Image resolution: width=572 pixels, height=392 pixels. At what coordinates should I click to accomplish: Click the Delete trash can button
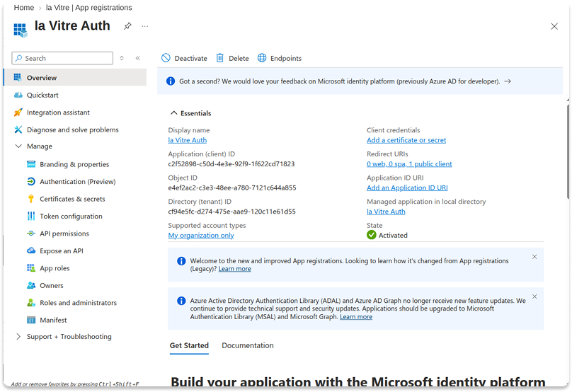coord(232,58)
